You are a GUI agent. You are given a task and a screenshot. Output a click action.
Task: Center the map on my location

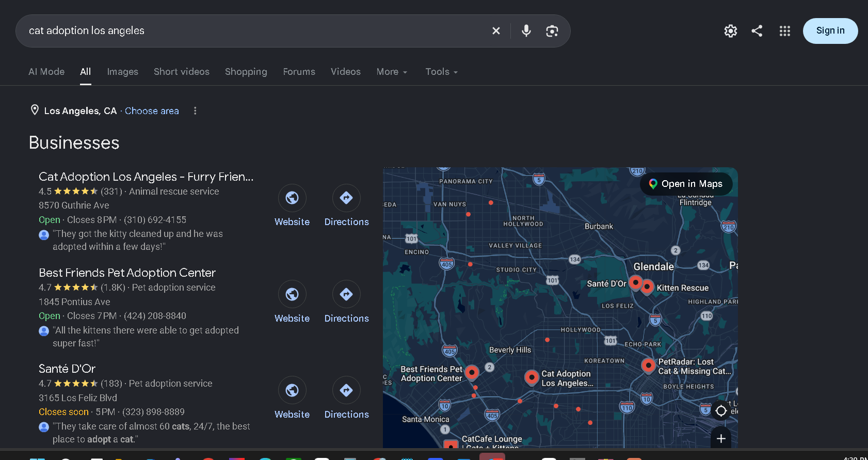pyautogui.click(x=721, y=411)
